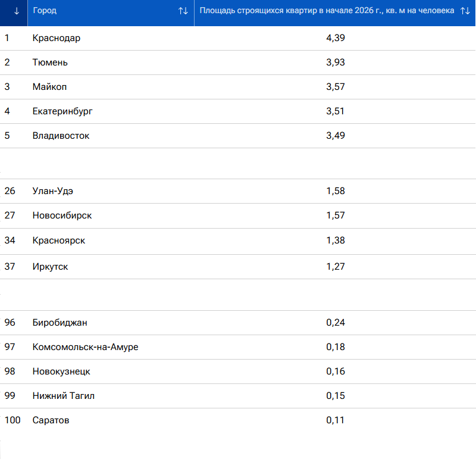Screen dimensions: 476x462
Task: Select the Улан-Удэ city cell
Action: click(x=53, y=191)
